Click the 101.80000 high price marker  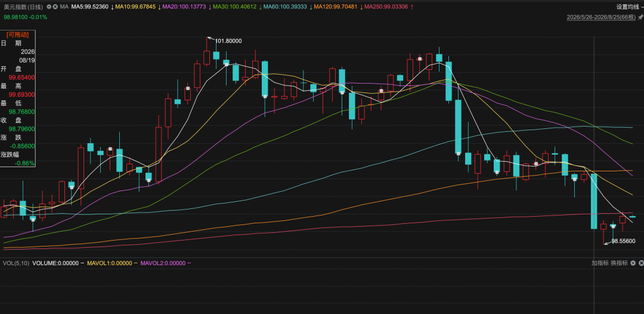click(228, 41)
